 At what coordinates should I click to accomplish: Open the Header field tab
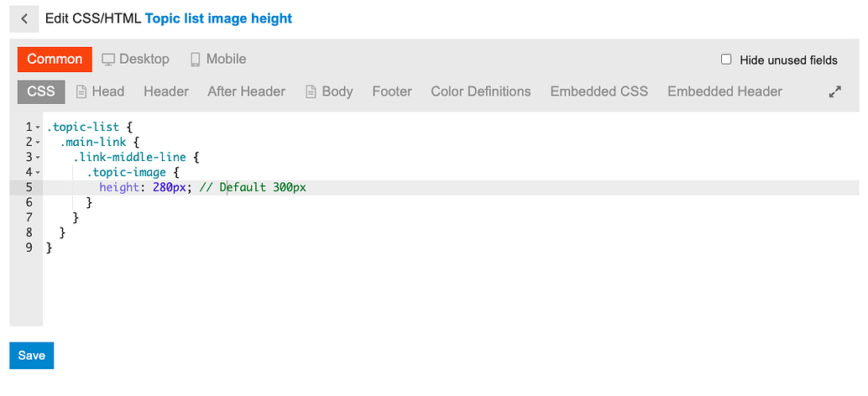click(x=166, y=92)
